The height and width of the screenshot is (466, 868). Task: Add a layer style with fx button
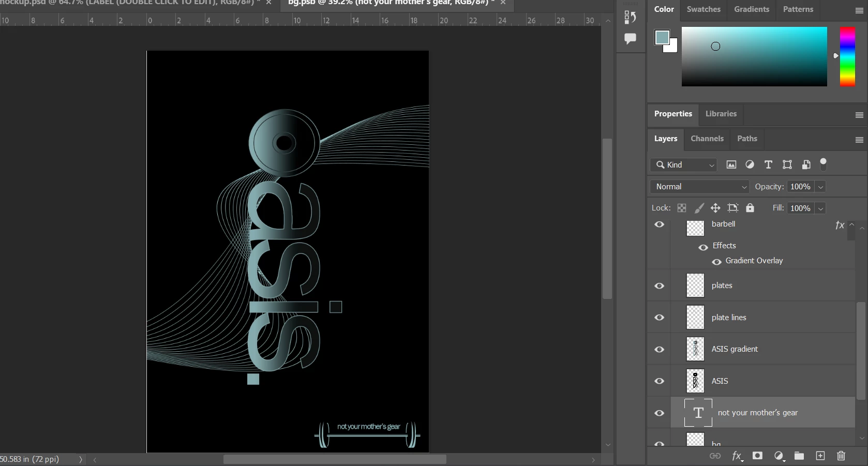pyautogui.click(x=737, y=456)
